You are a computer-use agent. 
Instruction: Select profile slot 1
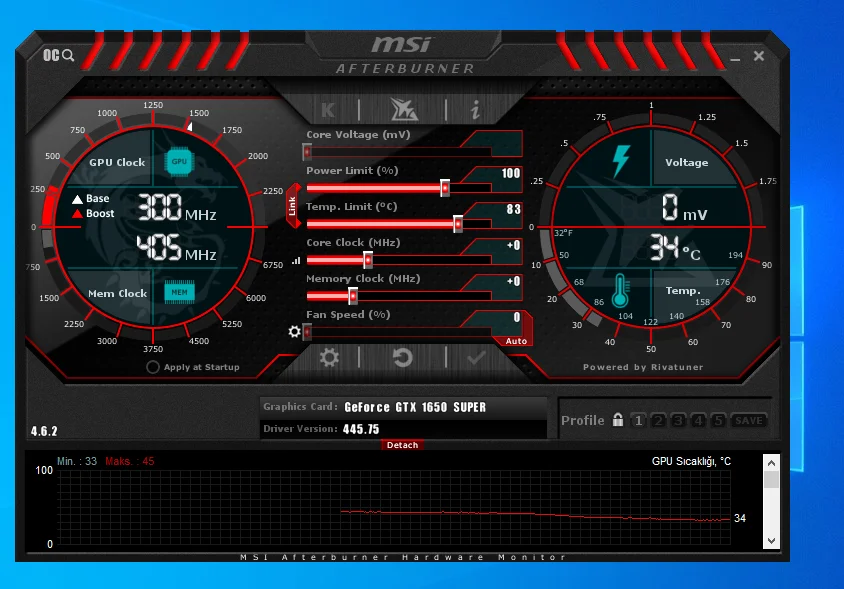click(x=638, y=420)
